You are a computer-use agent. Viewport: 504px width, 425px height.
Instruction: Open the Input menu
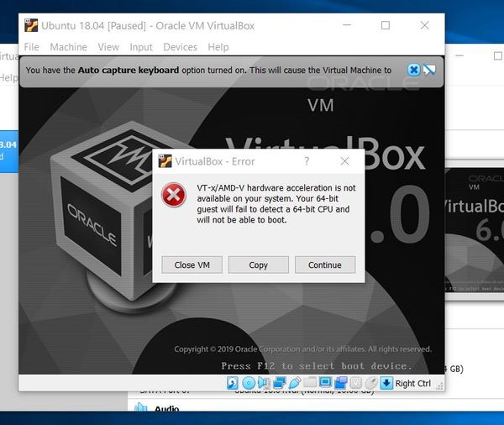point(141,47)
